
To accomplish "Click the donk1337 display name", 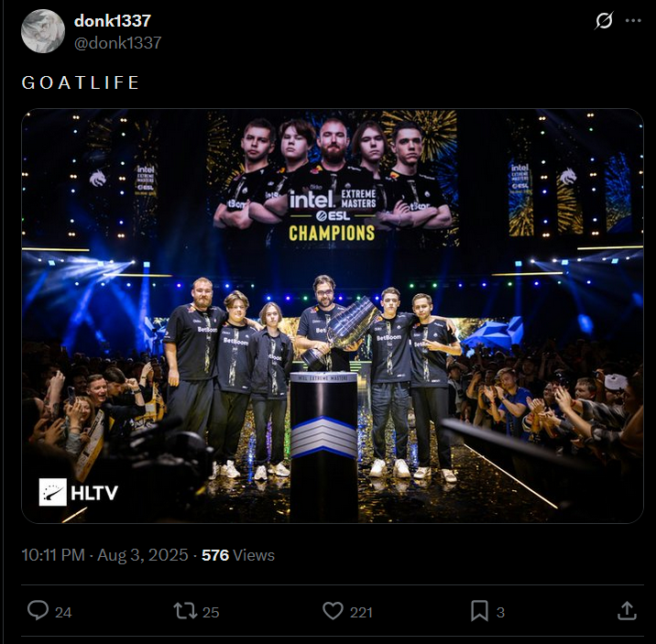I will tap(112, 20).
